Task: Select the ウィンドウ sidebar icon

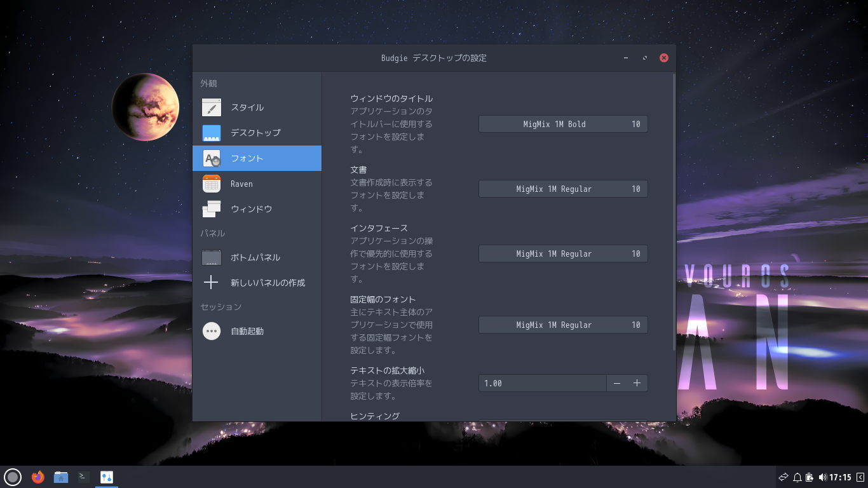Action: (212, 209)
